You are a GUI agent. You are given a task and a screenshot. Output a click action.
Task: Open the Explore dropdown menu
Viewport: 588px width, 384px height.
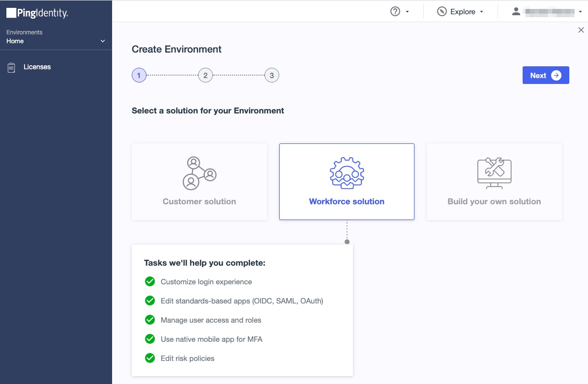[463, 12]
